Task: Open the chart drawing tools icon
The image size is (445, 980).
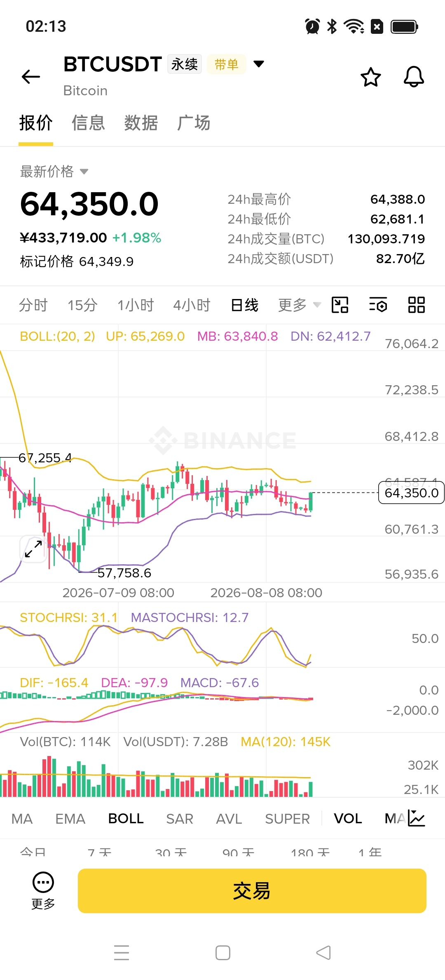Action: (340, 305)
